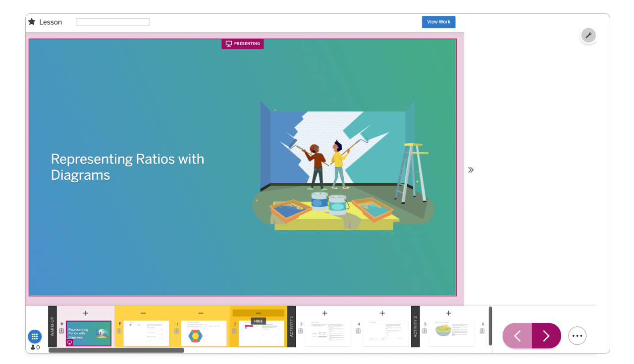Click the student count person icon
This screenshot has width=634, height=364.
point(33,348)
